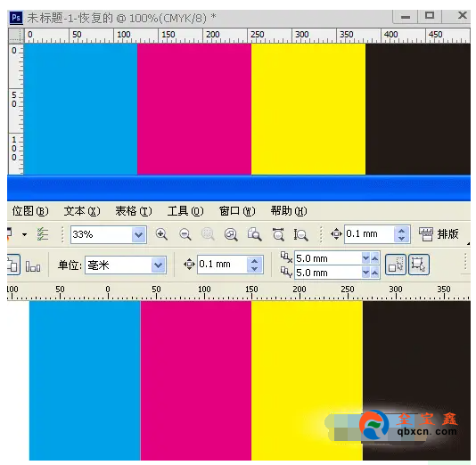This screenshot has height=465, width=476.
Task: Open the 窗口(W) menu
Action: coord(237,211)
